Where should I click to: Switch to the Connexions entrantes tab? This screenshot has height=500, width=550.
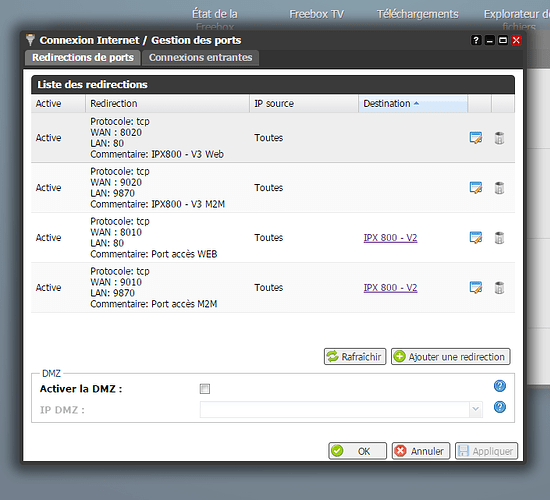pyautogui.click(x=200, y=58)
